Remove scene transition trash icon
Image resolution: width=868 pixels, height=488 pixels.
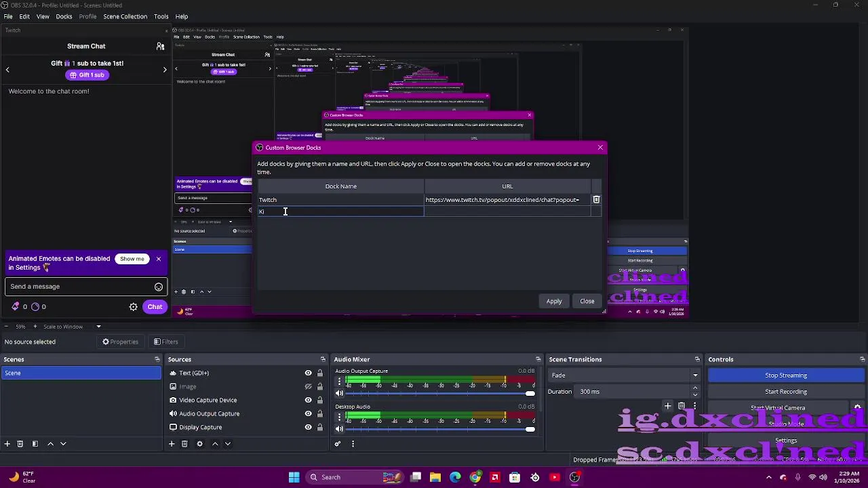682,405
